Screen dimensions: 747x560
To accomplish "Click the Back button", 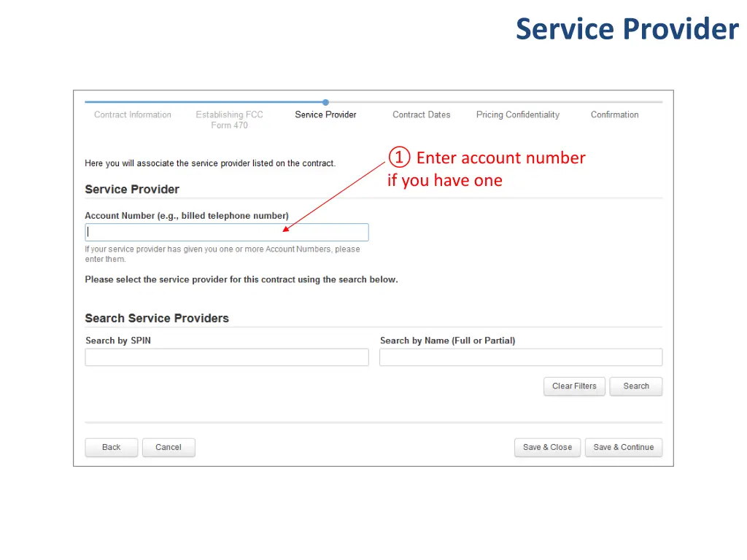I will pos(112,447).
